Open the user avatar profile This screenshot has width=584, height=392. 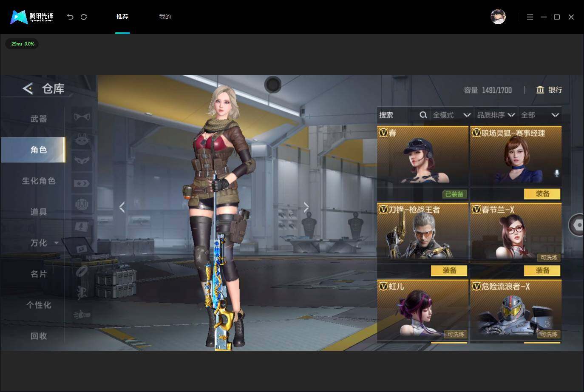(498, 17)
